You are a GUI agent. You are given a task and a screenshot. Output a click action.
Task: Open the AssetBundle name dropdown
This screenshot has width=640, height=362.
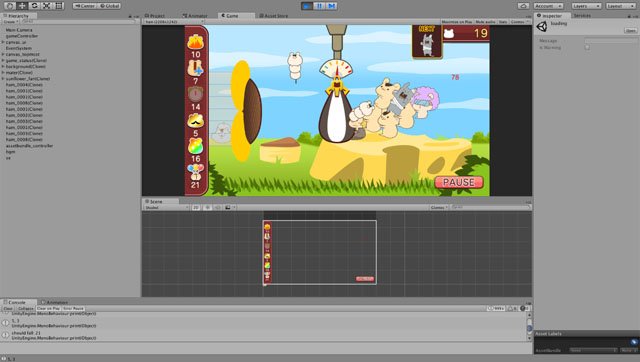tap(593, 350)
